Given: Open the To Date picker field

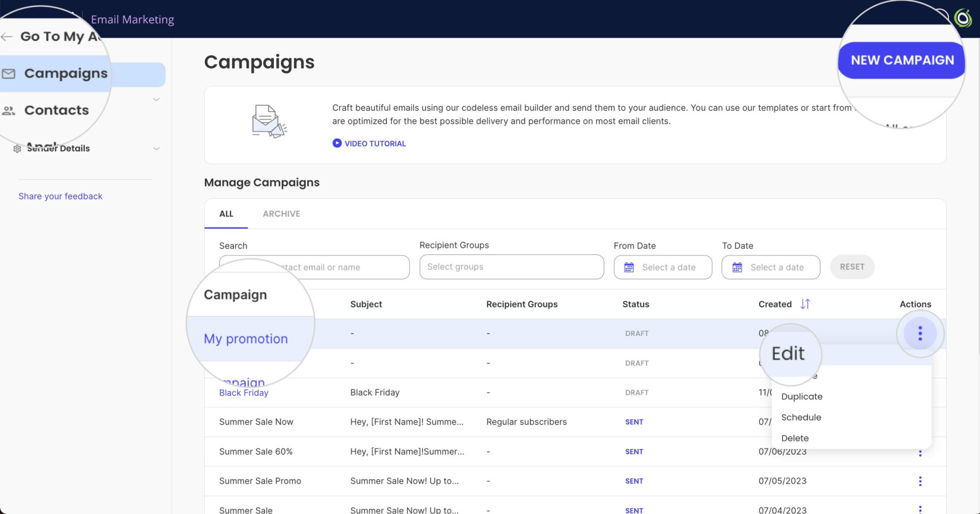Looking at the screenshot, I should click(770, 267).
